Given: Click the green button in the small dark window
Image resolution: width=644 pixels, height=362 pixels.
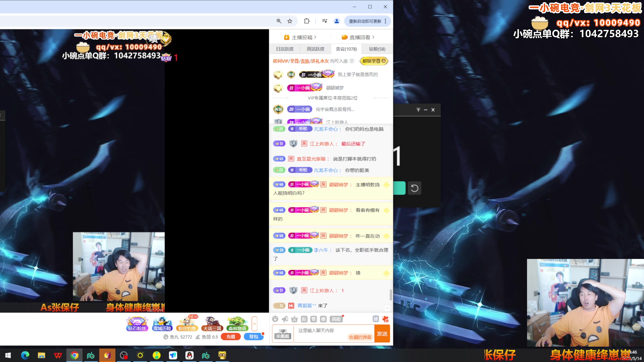Looking at the screenshot, I should click(399, 188).
